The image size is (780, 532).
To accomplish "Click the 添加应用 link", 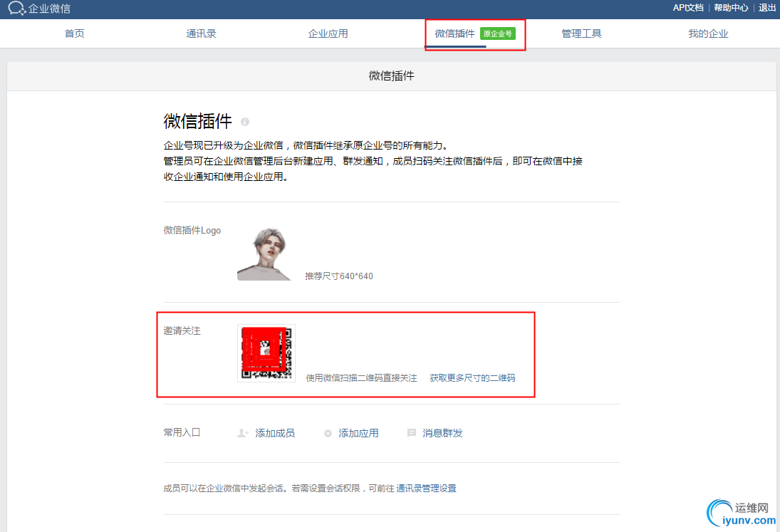I will click(359, 433).
